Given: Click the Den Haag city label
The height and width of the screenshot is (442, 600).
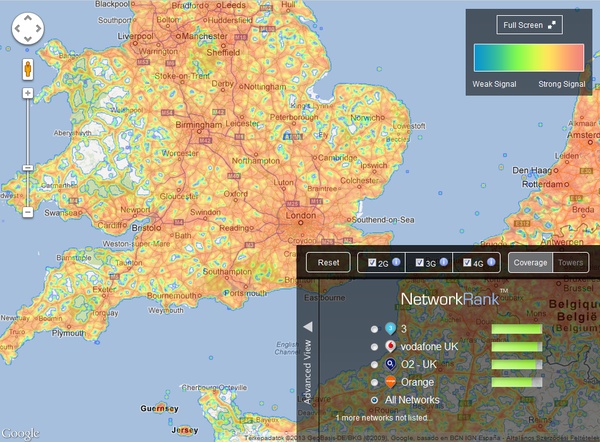Looking at the screenshot, I should pos(532,170).
